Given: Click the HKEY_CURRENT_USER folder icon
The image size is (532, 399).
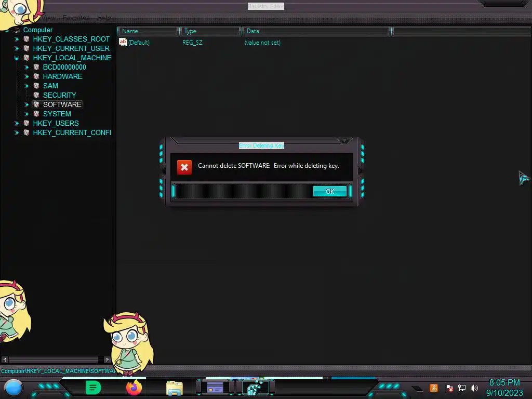Looking at the screenshot, I should point(26,48).
